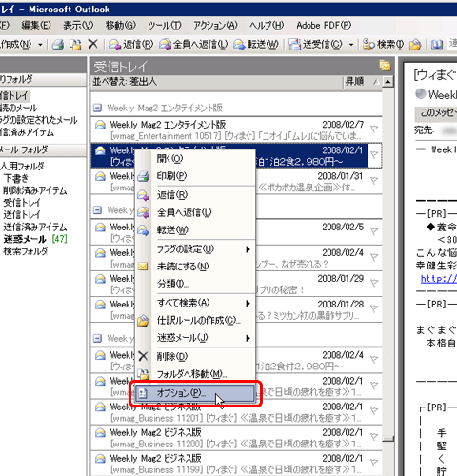
Task: Toggle flag on the 2008/01/31 message
Action: click(374, 181)
